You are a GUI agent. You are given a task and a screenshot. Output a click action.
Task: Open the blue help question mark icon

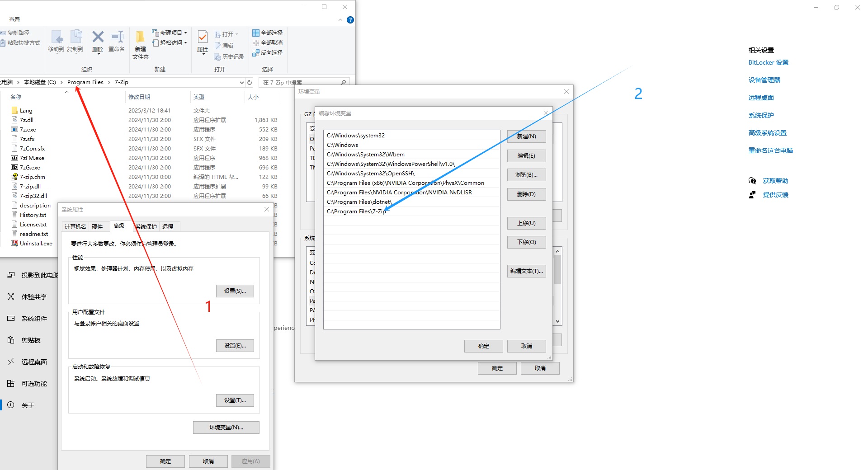(350, 20)
